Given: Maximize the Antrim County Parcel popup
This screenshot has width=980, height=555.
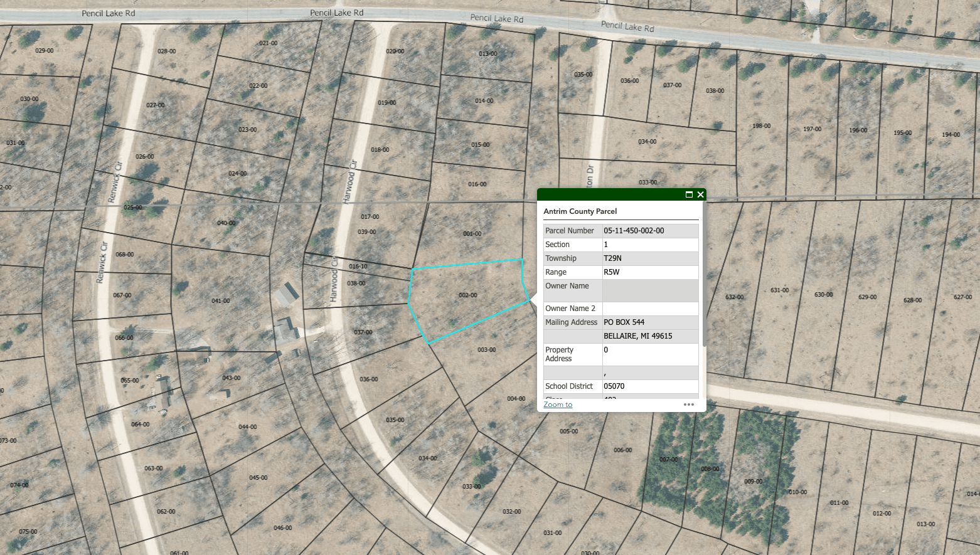Looking at the screenshot, I should [689, 194].
